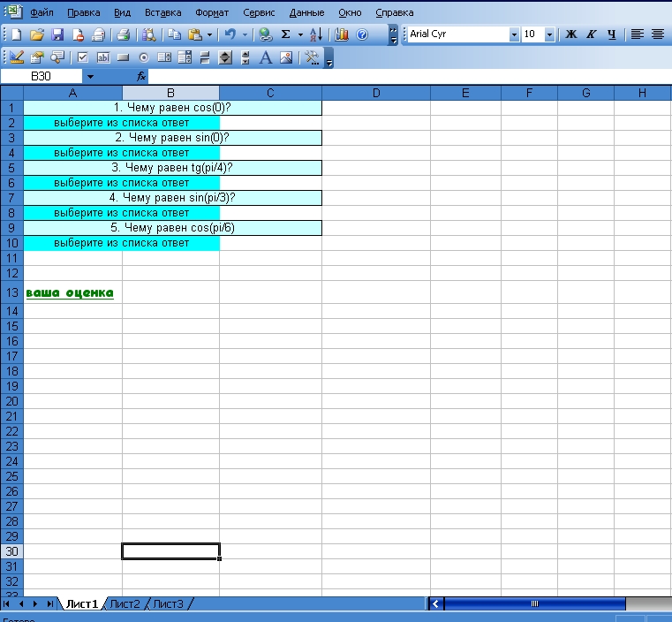Viewport: 672px width, 622px height.
Task: Open the Сервис menu
Action: coord(259,13)
